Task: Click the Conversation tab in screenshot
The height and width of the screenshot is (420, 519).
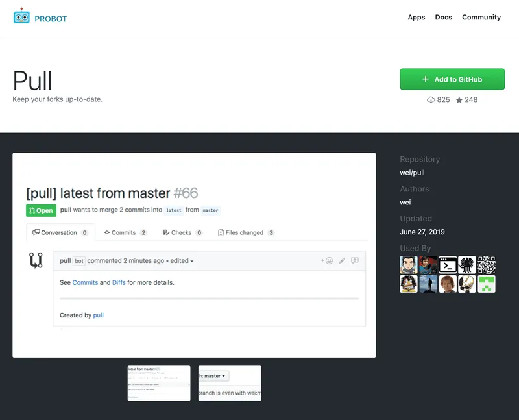Action: 60,232
